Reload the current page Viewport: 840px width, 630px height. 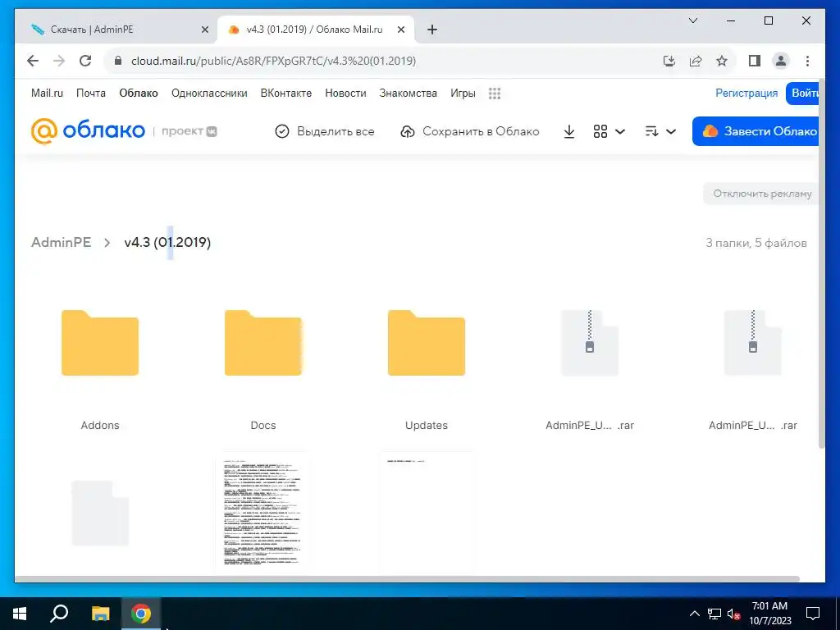(85, 61)
